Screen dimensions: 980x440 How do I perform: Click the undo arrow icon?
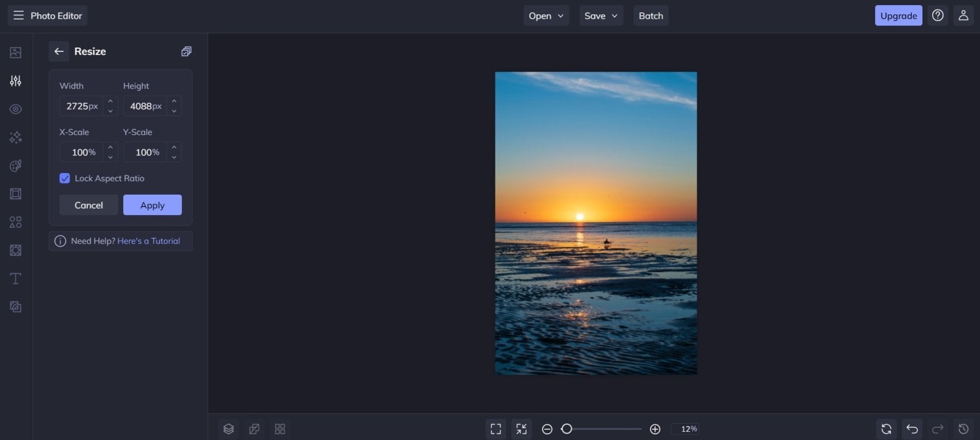(x=912, y=429)
